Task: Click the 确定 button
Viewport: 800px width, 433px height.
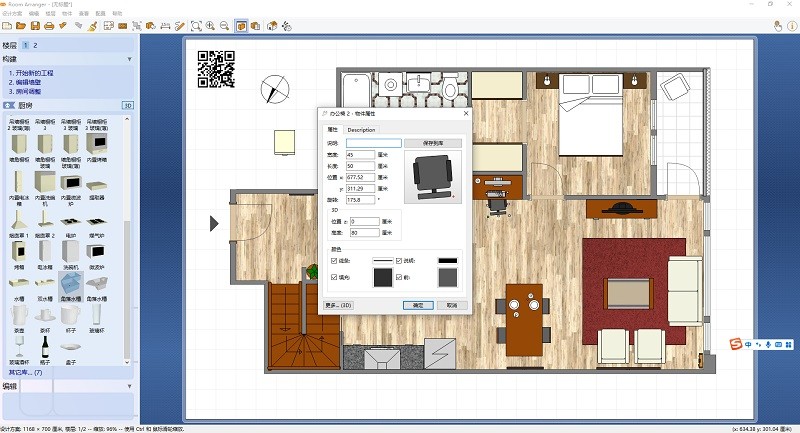Action: point(418,304)
